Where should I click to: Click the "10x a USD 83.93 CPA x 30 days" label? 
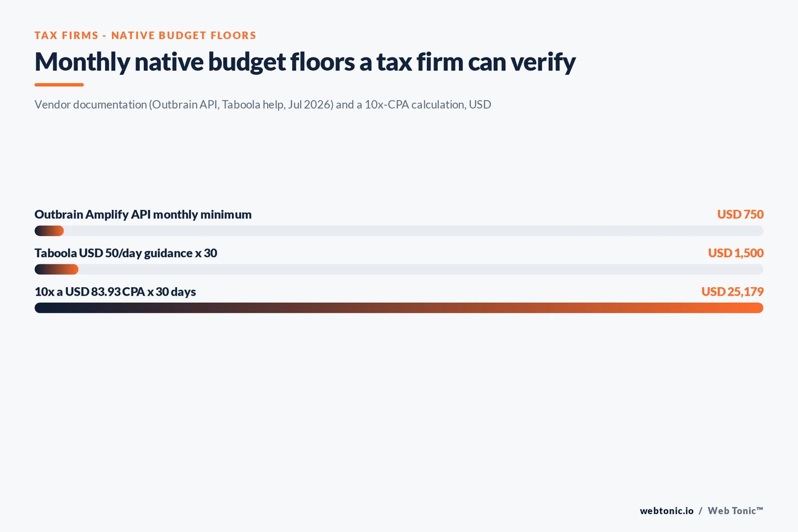click(115, 292)
